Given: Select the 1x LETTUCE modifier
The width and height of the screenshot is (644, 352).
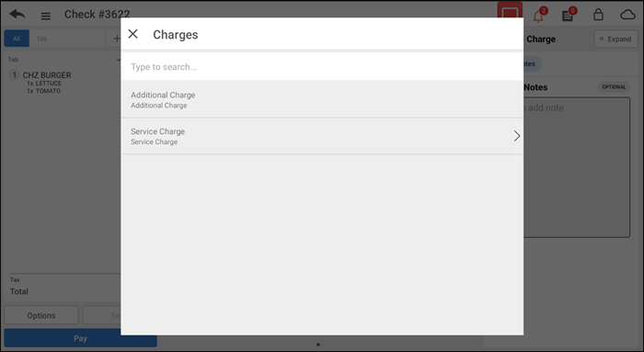Looking at the screenshot, I should pyautogui.click(x=44, y=84).
